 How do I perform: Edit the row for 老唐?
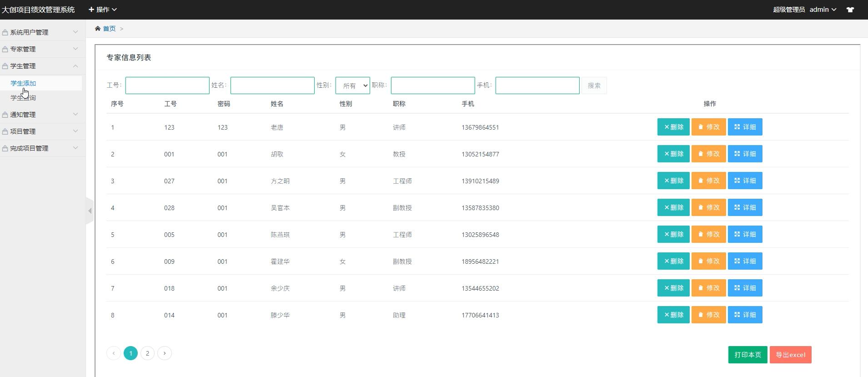pyautogui.click(x=709, y=127)
